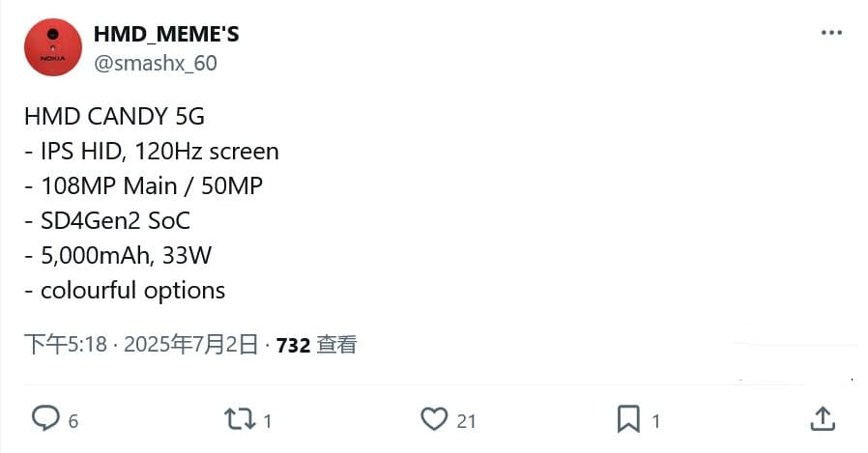Image resolution: width=868 pixels, height=453 pixels.
Task: Click the "SD4Gen2 SoC" text line
Action: [x=107, y=221]
